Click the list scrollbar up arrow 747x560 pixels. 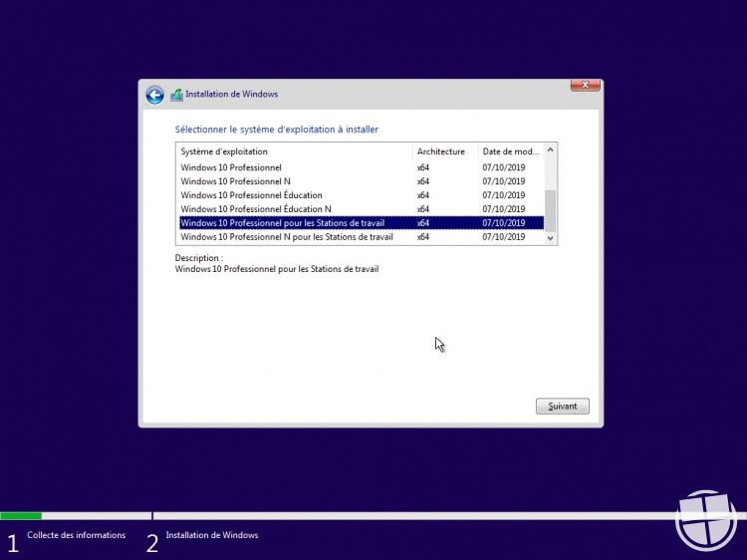coord(550,149)
